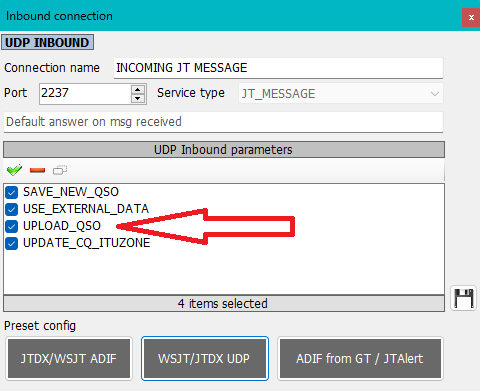Click the Default answer on msg received field
The image size is (480, 391).
pyautogui.click(x=223, y=122)
